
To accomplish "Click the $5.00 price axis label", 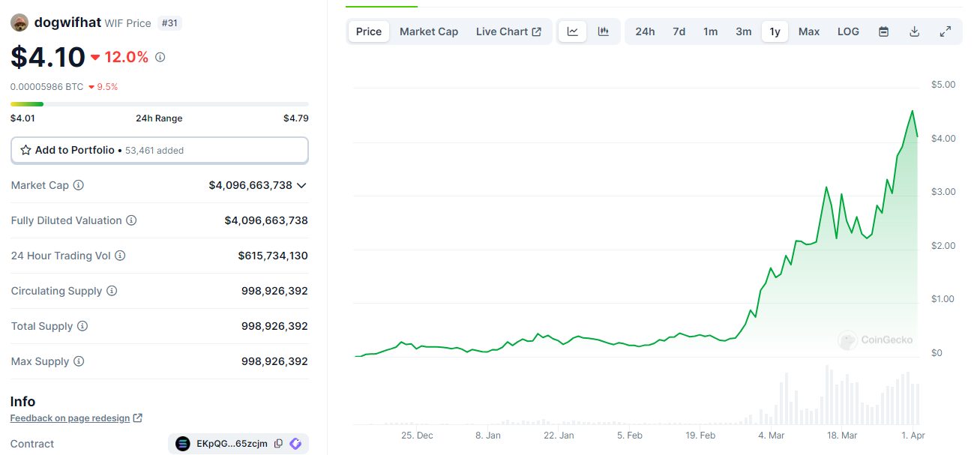I will [943, 84].
